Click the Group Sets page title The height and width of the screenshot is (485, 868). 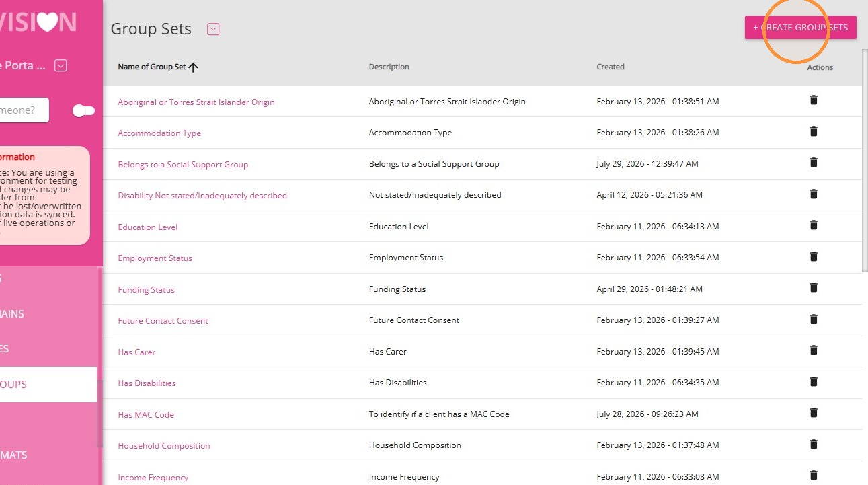coord(151,29)
